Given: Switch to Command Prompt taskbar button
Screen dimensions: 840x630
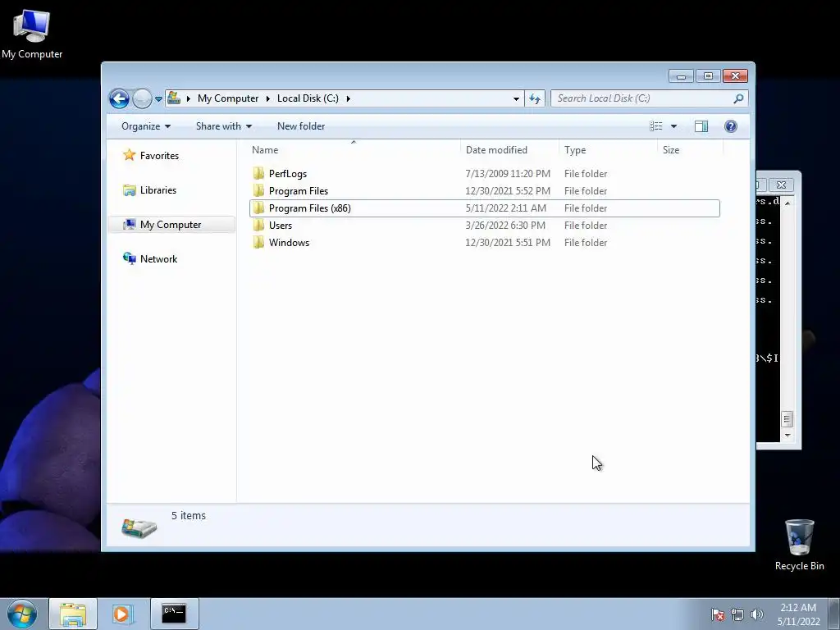Looking at the screenshot, I should coord(174,614).
